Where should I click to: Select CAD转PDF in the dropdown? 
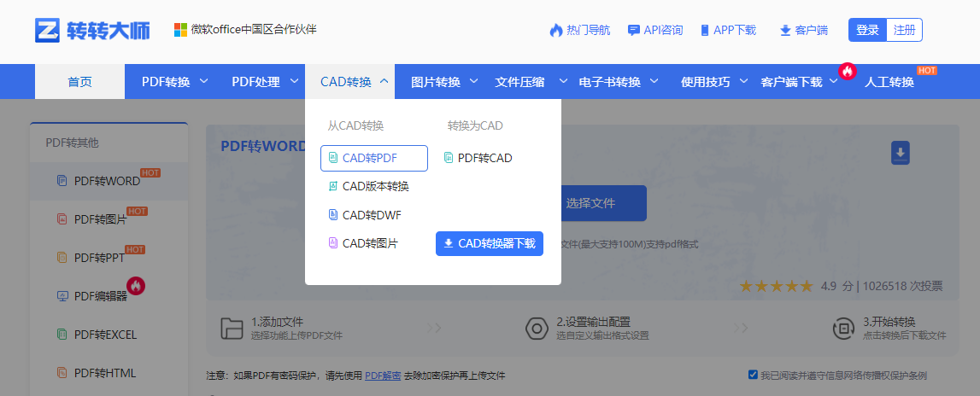pyautogui.click(x=373, y=158)
